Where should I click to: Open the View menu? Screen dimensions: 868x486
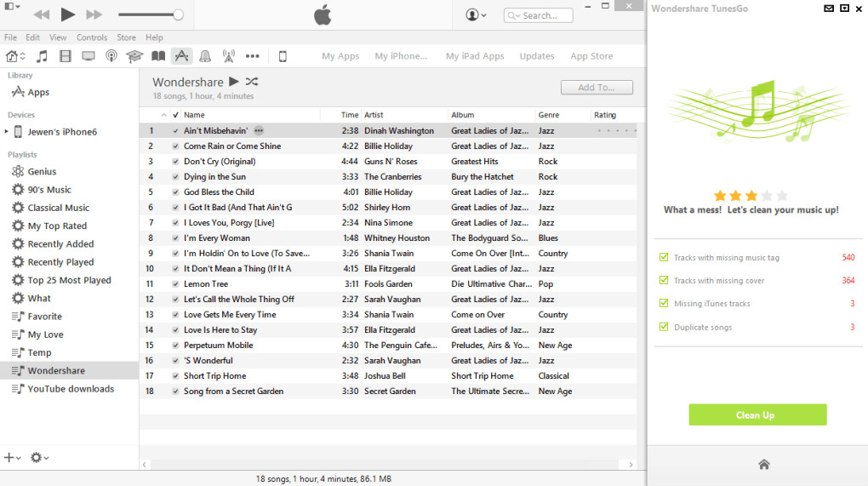[x=58, y=37]
